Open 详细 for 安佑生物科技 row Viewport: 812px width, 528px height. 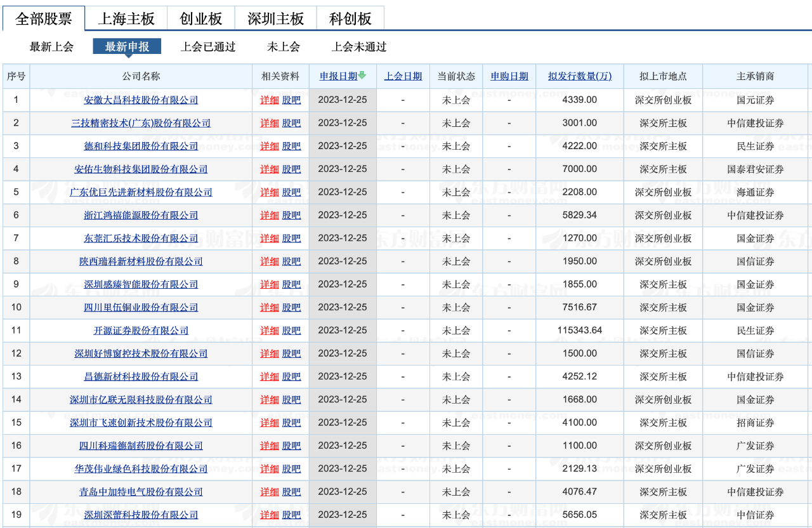270,169
